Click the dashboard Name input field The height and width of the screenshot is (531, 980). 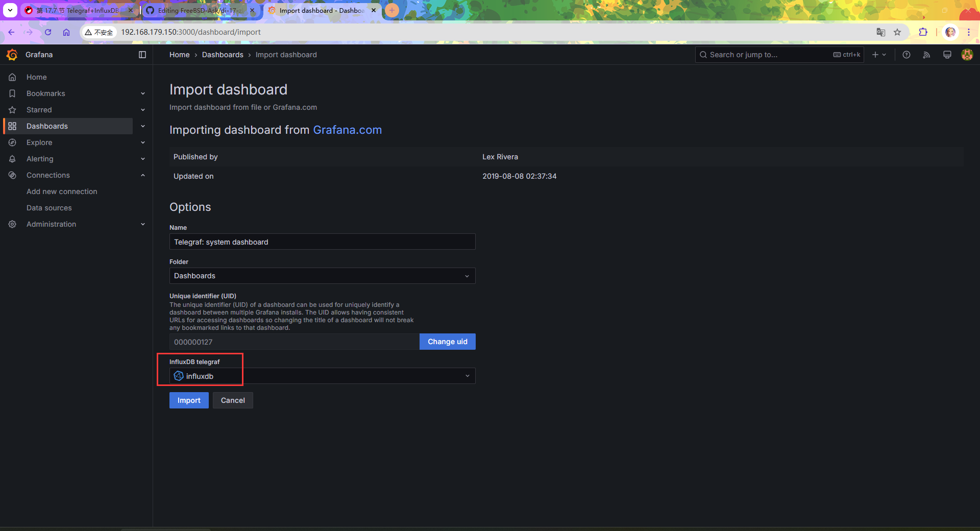[322, 242]
